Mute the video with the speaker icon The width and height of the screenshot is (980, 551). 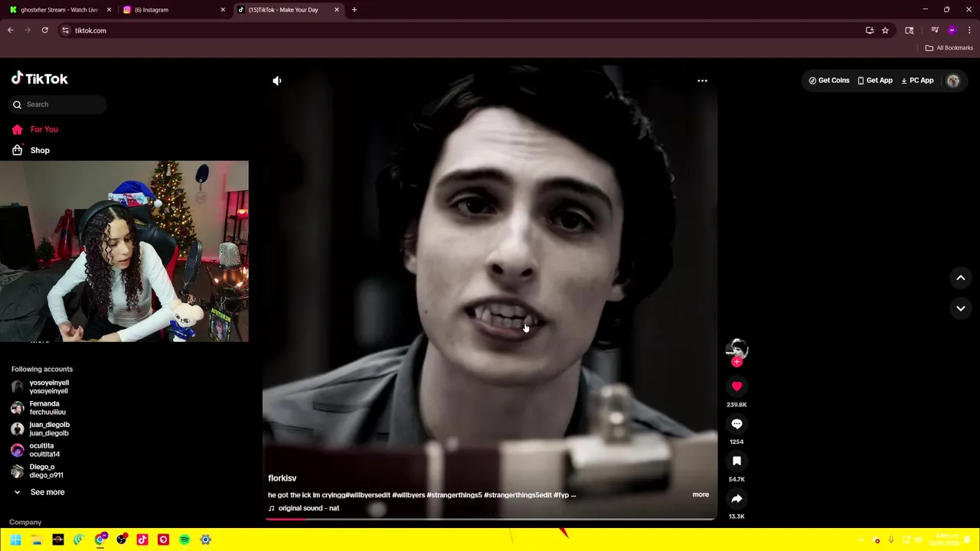(277, 80)
